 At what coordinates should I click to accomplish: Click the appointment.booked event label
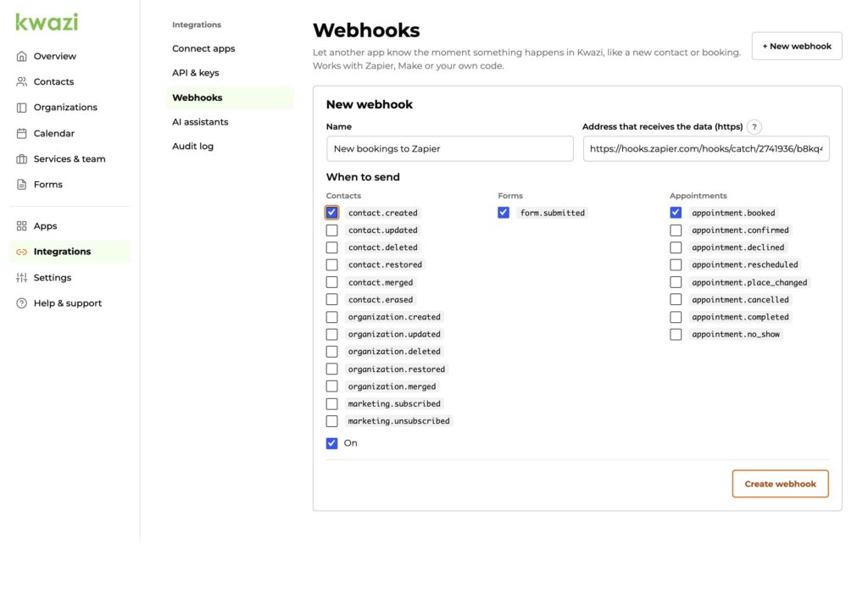point(733,213)
